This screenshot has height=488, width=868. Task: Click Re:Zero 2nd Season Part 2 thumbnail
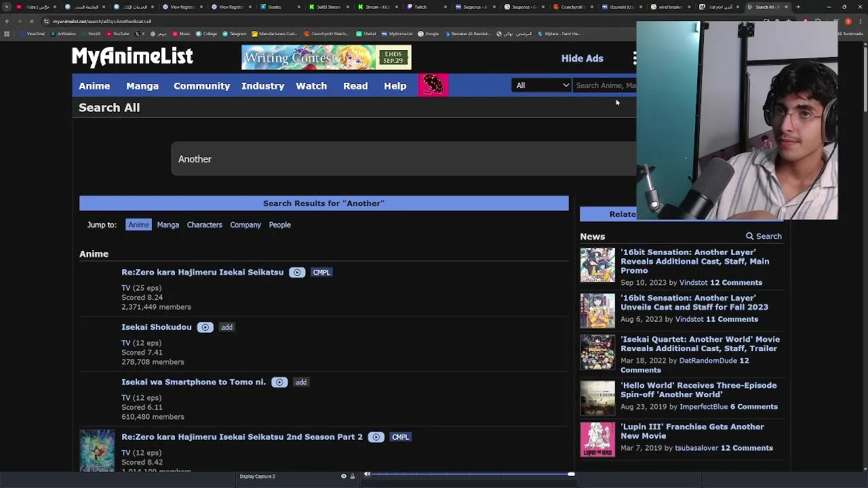pos(97,450)
